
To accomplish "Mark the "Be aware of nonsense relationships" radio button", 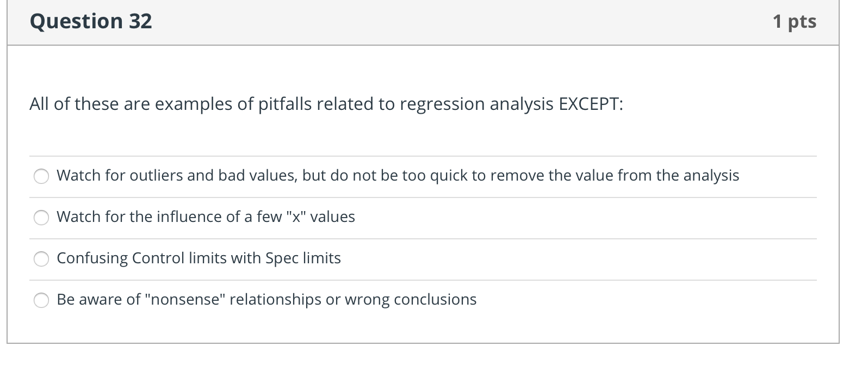I will click(x=41, y=300).
